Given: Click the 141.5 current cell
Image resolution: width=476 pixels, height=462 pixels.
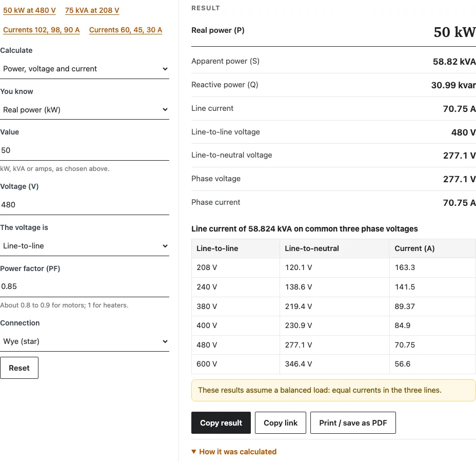Looking at the screenshot, I should pos(432,287).
